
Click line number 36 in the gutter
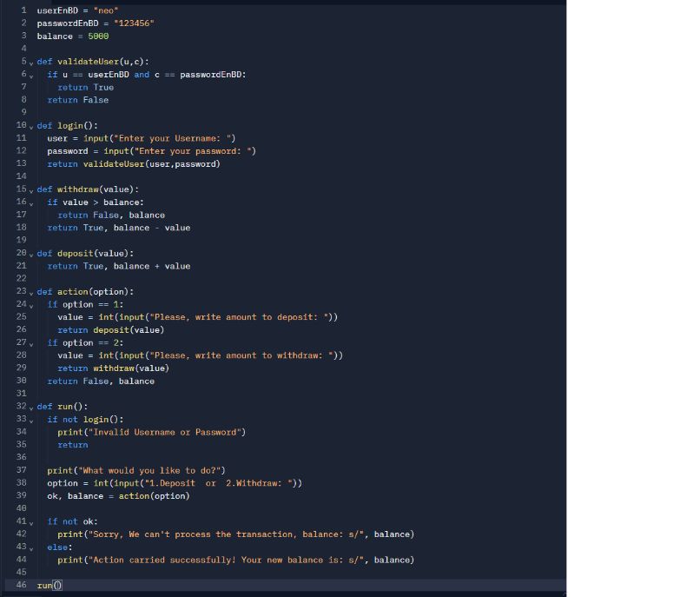click(21, 457)
